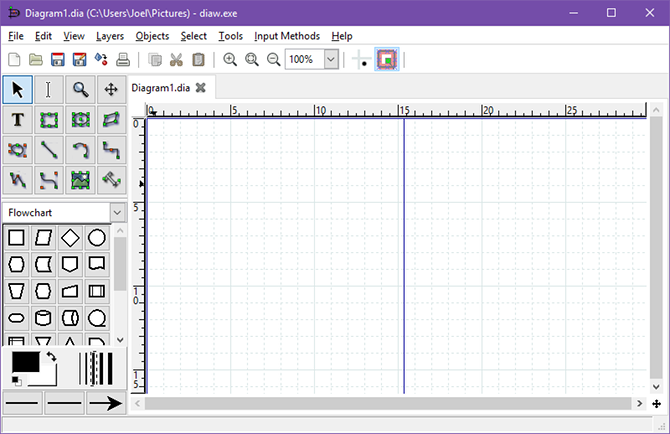The image size is (670, 434).
Task: Select the Image insert tool
Action: click(x=80, y=181)
